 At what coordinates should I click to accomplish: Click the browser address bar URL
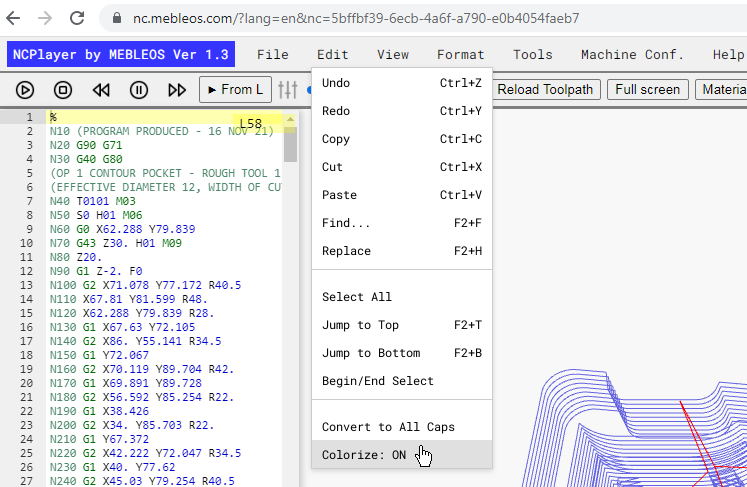pyautogui.click(x=356, y=18)
